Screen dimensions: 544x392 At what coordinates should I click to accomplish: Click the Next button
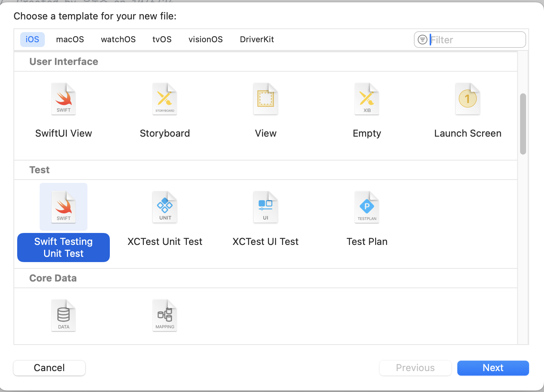pyautogui.click(x=493, y=368)
